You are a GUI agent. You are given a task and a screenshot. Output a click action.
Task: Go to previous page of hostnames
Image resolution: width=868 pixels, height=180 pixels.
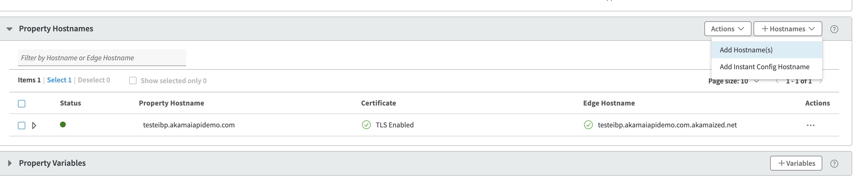[x=777, y=81]
